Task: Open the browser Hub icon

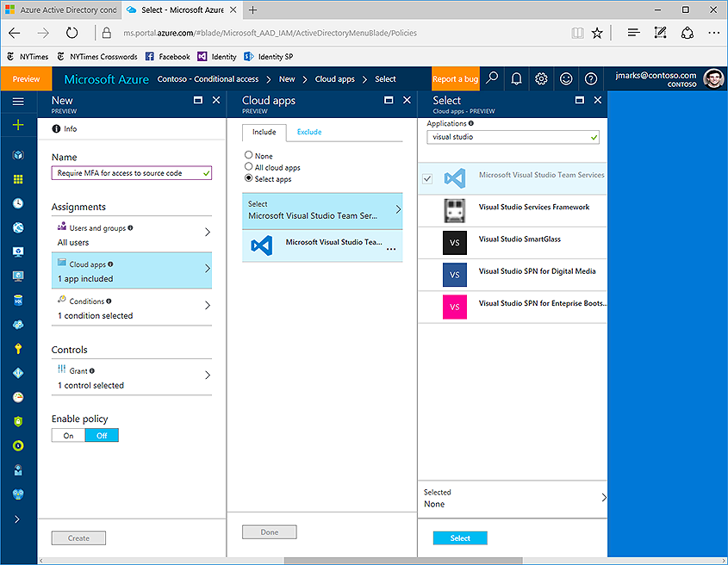Action: (633, 33)
